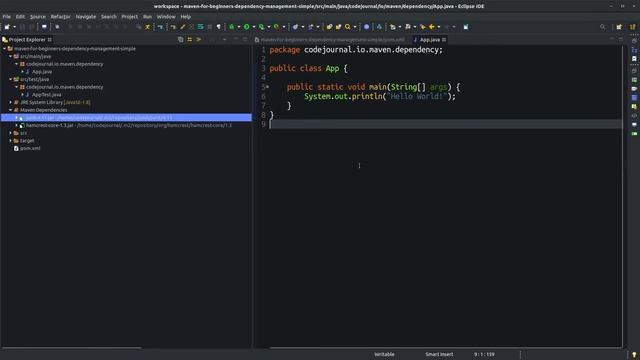Click the Restore icon in right trim bar
The height and width of the screenshot is (360, 640).
634,41
